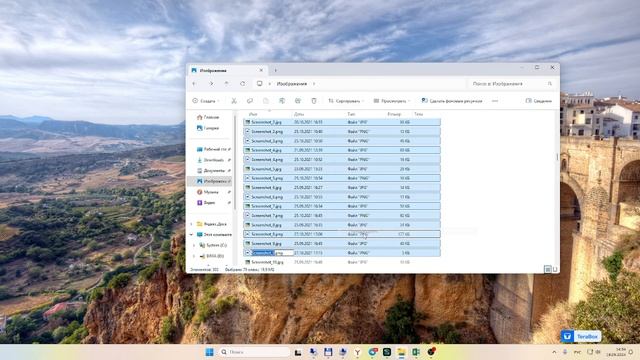The width and height of the screenshot is (640, 360).
Task: Click the Cut (scissors) toolbar icon
Action: (234, 101)
